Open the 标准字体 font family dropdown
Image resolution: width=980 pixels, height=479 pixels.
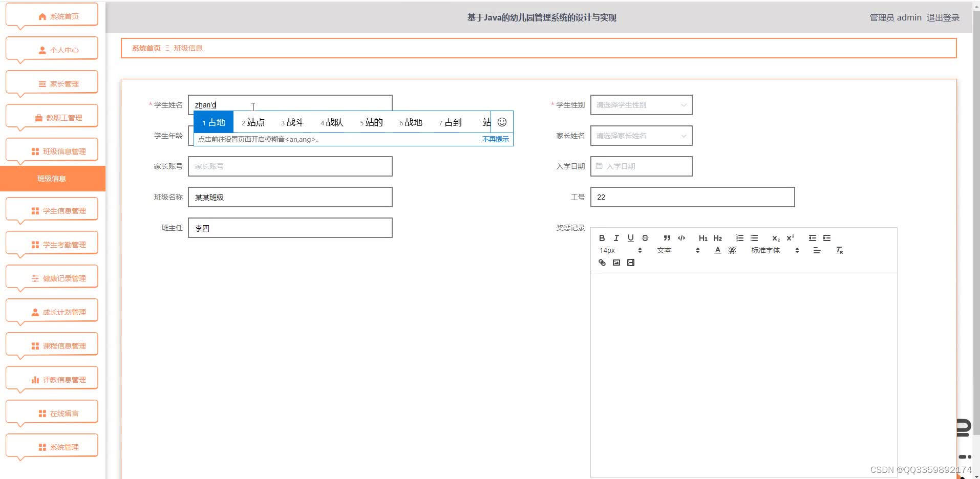pos(775,250)
